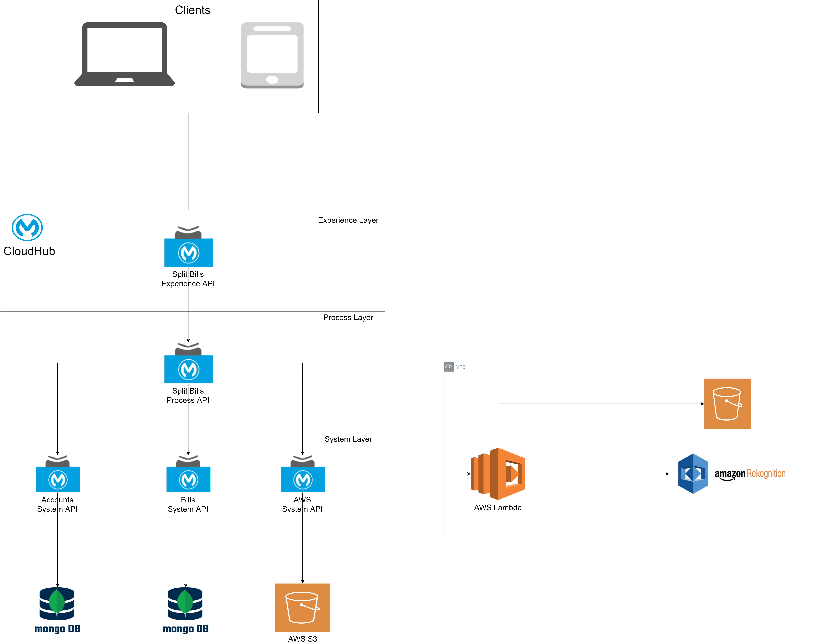Click the Amazon Rekognition icon
Viewport: 821px width, 644px height.
point(693,474)
